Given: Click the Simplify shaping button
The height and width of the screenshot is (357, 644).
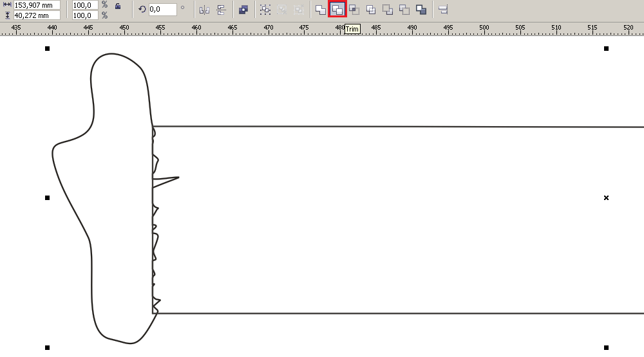Looking at the screenshot, I should click(x=371, y=10).
